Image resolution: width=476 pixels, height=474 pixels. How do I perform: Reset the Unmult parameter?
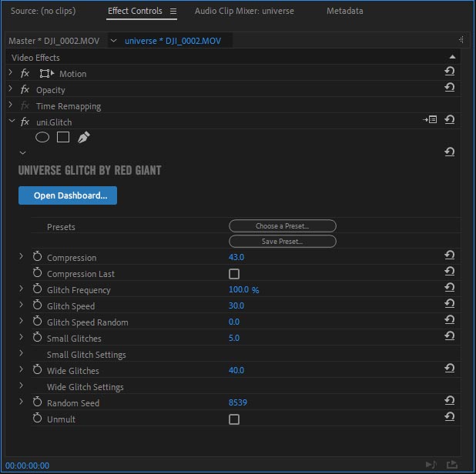tap(449, 417)
